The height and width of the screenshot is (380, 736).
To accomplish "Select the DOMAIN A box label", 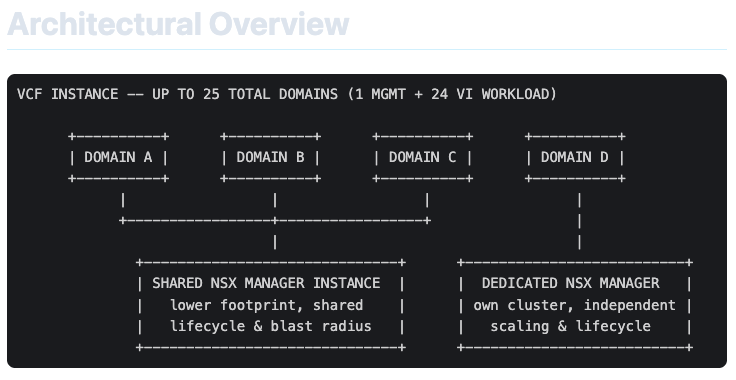I will (118, 157).
